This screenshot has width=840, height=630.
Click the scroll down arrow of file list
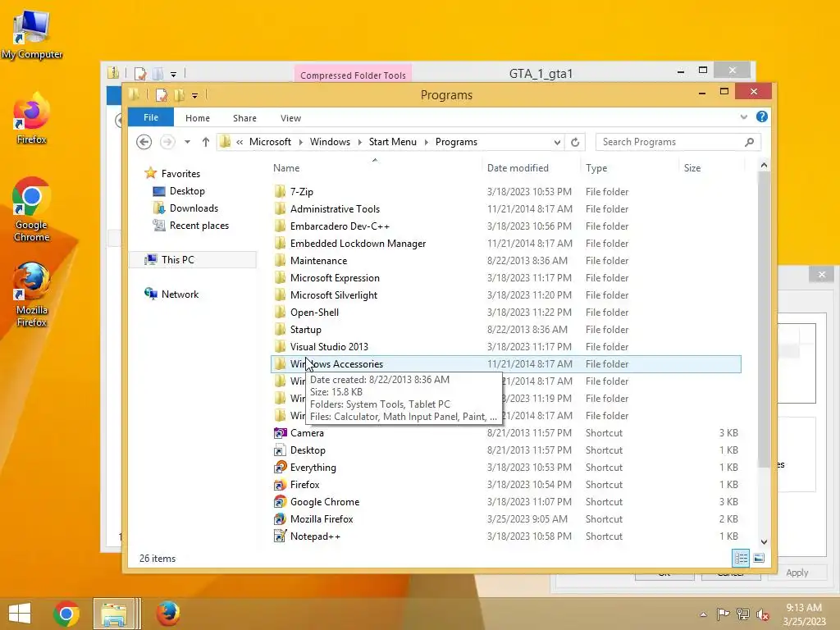pos(764,541)
